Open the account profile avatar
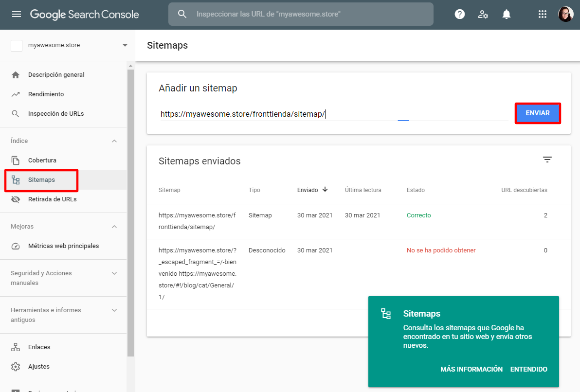 (x=565, y=14)
